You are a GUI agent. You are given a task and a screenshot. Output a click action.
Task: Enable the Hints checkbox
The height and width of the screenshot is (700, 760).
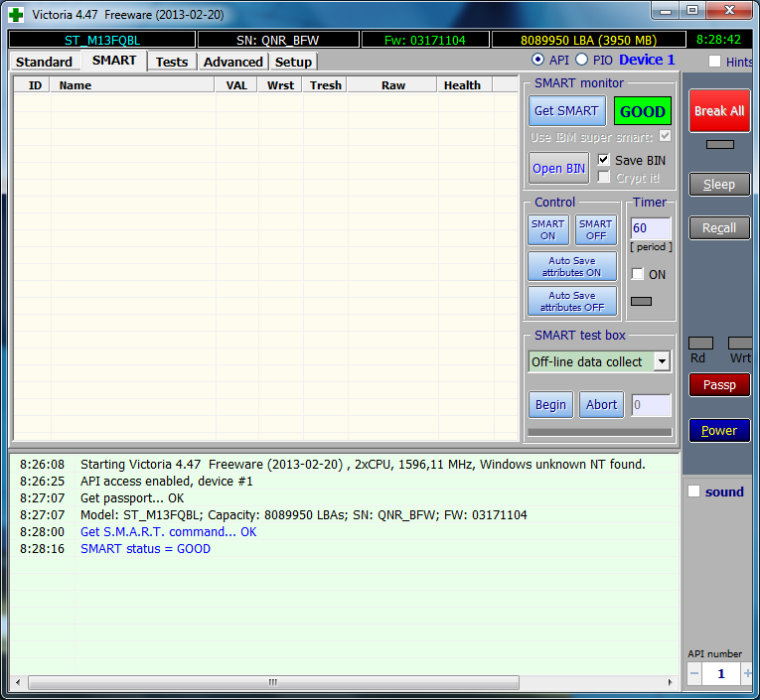point(714,62)
